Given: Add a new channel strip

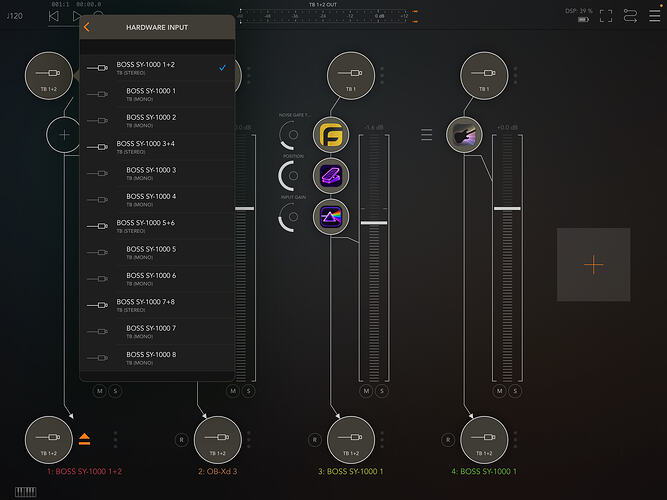Looking at the screenshot, I should (x=593, y=265).
